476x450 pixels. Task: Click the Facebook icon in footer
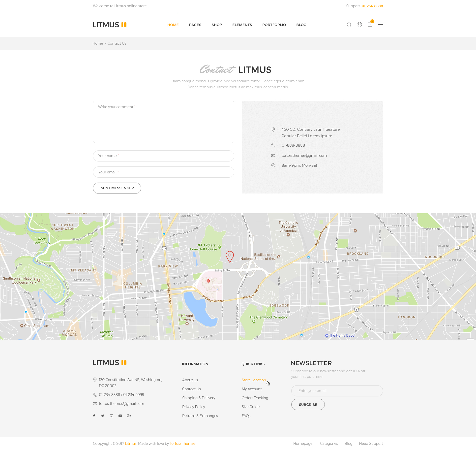coord(94,416)
